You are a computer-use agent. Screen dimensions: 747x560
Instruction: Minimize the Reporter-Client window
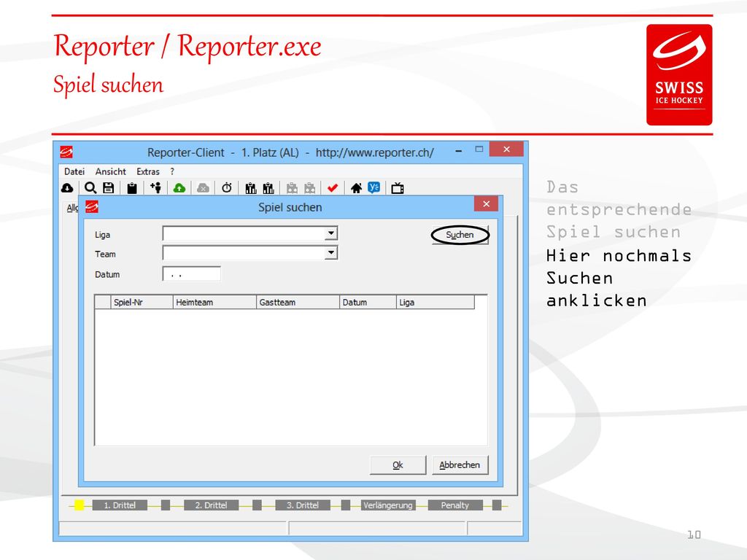(458, 150)
